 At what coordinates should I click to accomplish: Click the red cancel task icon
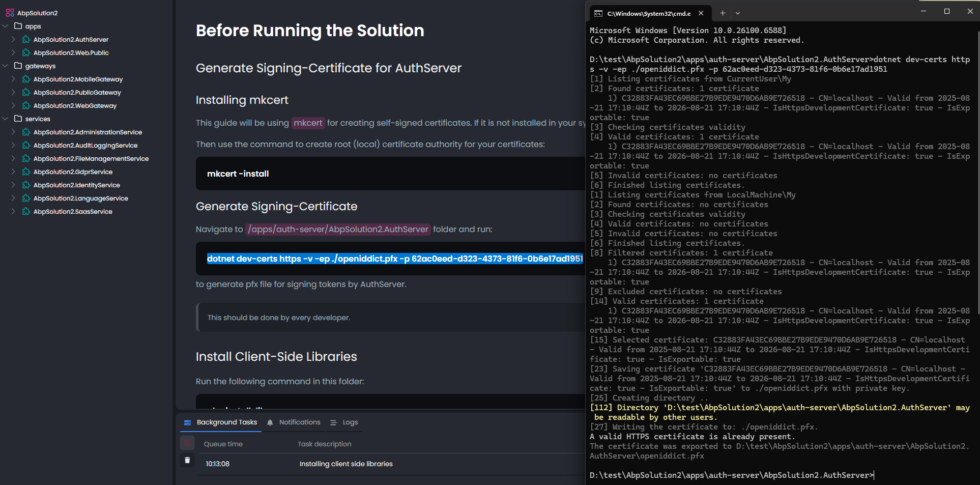(x=187, y=443)
